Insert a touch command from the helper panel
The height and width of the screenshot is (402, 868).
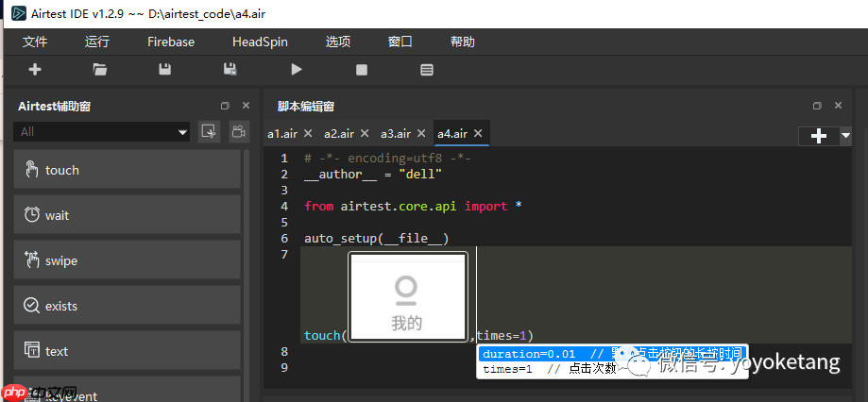point(127,170)
